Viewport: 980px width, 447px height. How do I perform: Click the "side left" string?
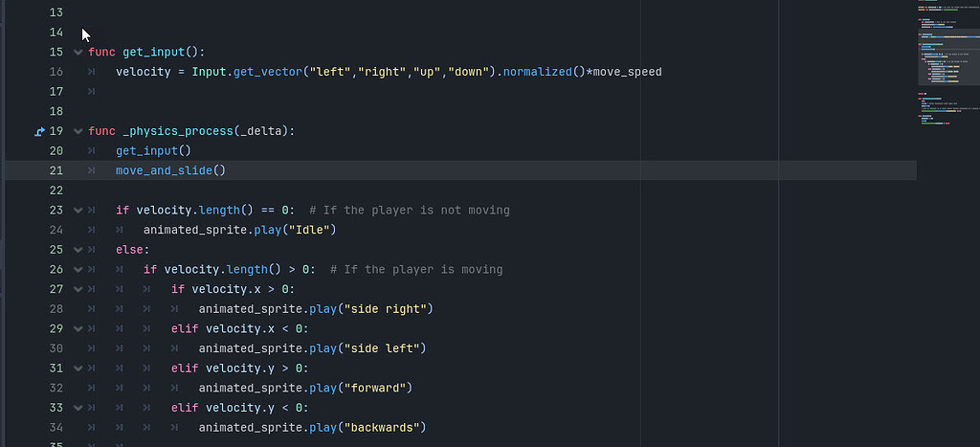381,348
